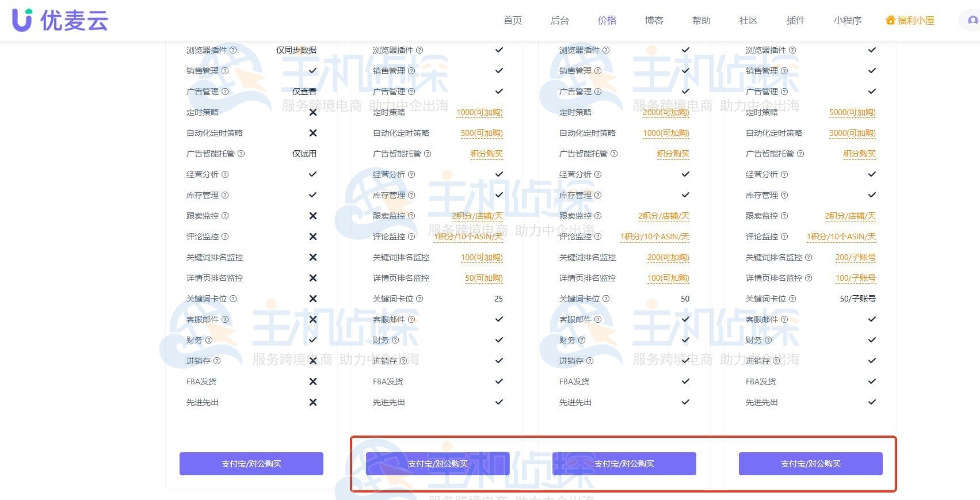The width and height of the screenshot is (980, 500).
Task: Click help icon beside 销售管理 in last plan column
Action: pyautogui.click(x=784, y=71)
